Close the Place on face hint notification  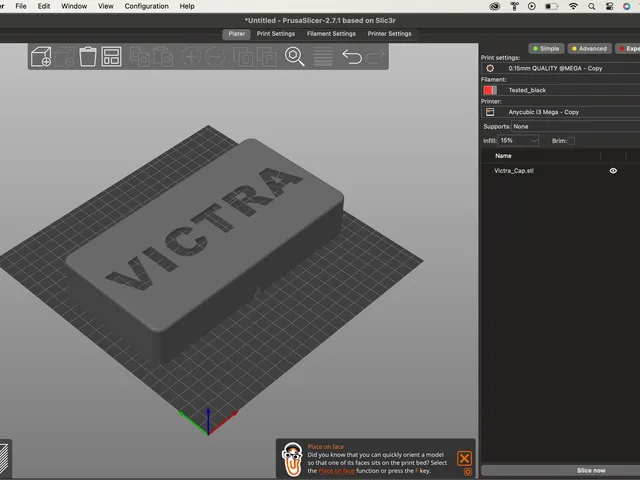coord(464,458)
